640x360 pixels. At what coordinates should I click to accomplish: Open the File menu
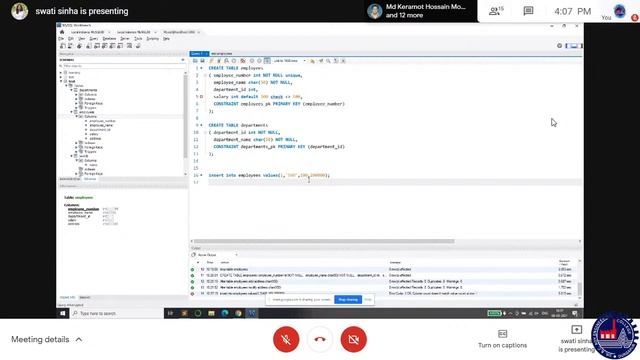click(x=61, y=39)
